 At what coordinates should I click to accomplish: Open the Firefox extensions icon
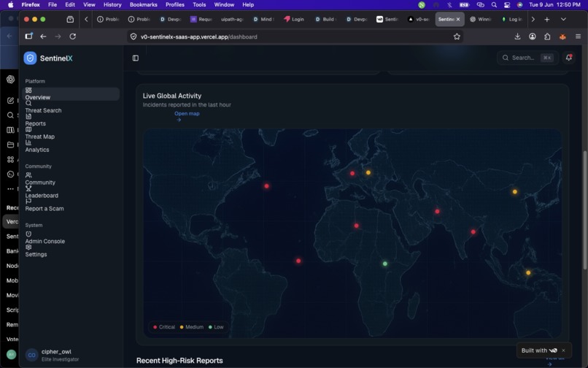tap(547, 37)
